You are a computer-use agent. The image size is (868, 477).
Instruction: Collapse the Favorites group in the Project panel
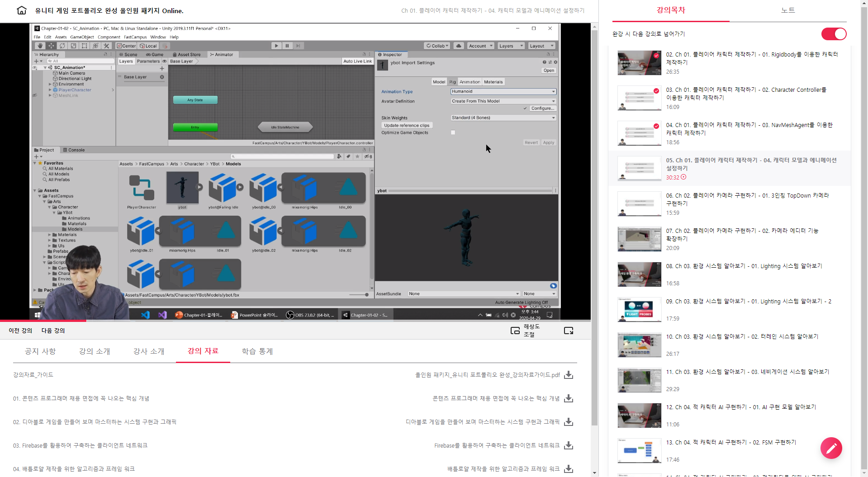point(35,163)
